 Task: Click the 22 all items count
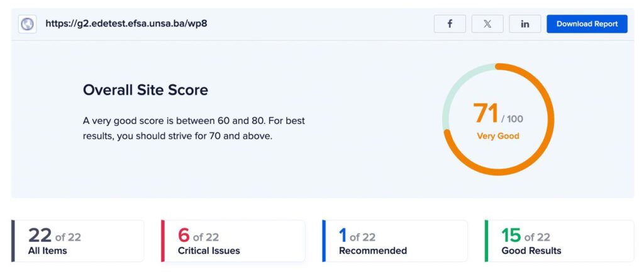(x=40, y=235)
